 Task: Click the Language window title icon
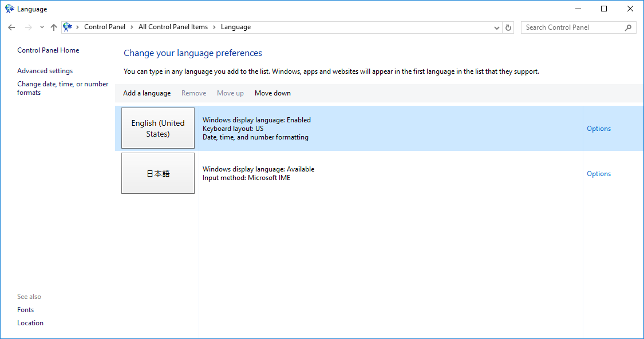pyautogui.click(x=9, y=9)
